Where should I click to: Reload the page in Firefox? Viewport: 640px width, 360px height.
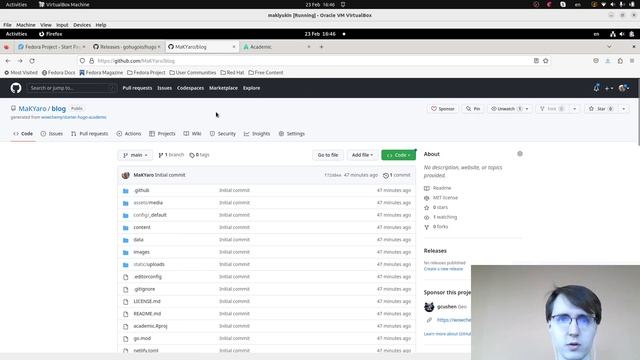click(x=32, y=61)
